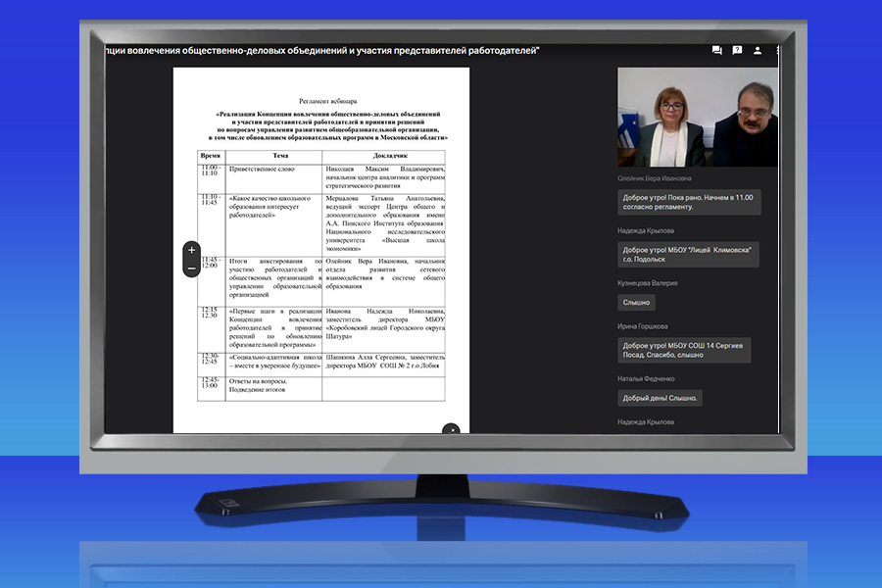Image resolution: width=882 pixels, height=588 pixels.
Task: Zoom in on the document with plus
Action: (191, 250)
